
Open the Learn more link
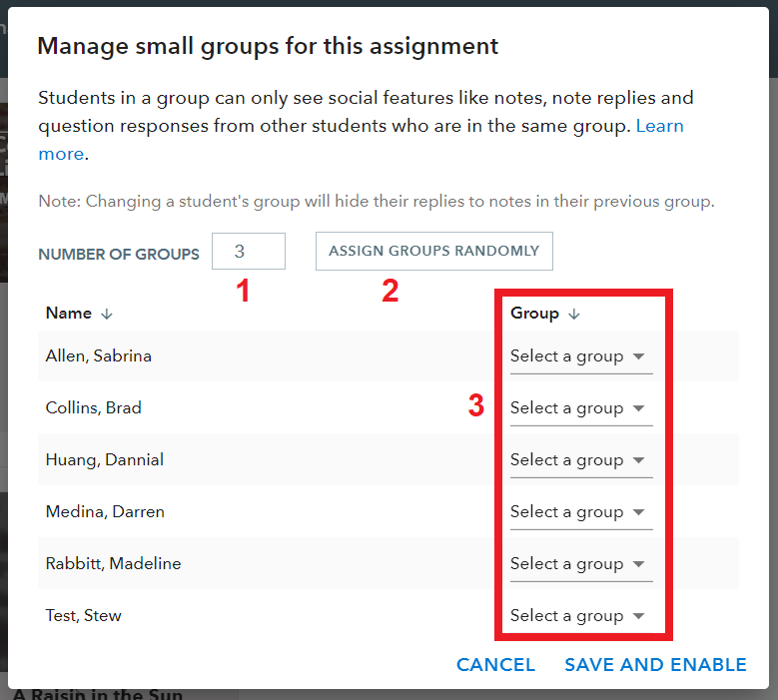tap(660, 126)
